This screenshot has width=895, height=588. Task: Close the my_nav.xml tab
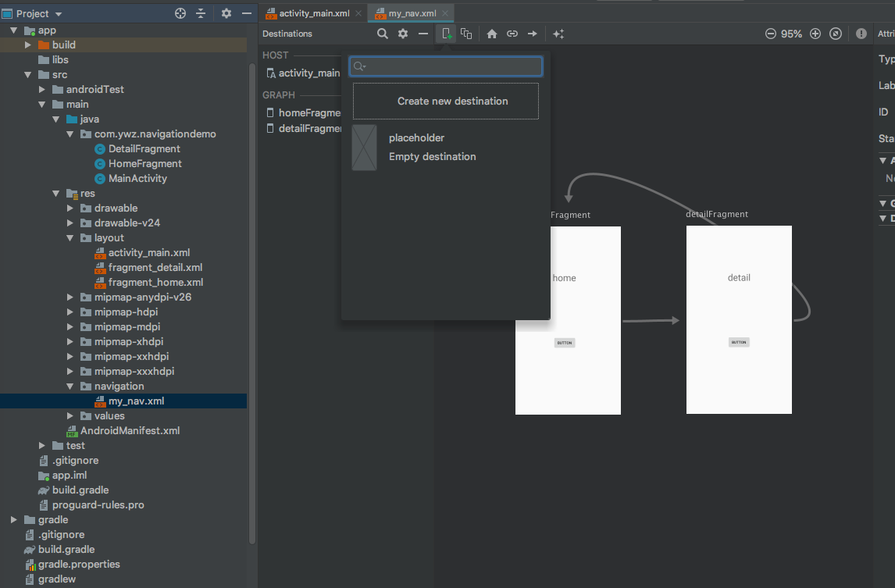445,13
